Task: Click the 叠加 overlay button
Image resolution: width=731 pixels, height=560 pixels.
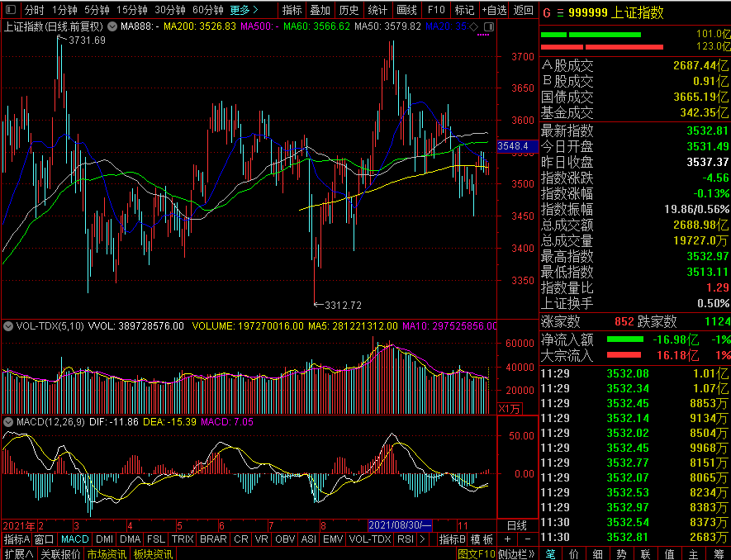Action: [x=320, y=10]
